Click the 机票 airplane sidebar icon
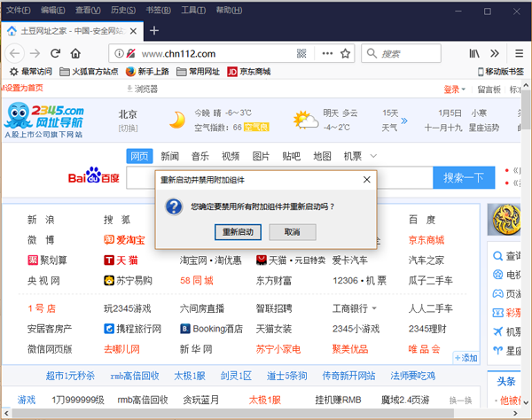 click(x=497, y=331)
